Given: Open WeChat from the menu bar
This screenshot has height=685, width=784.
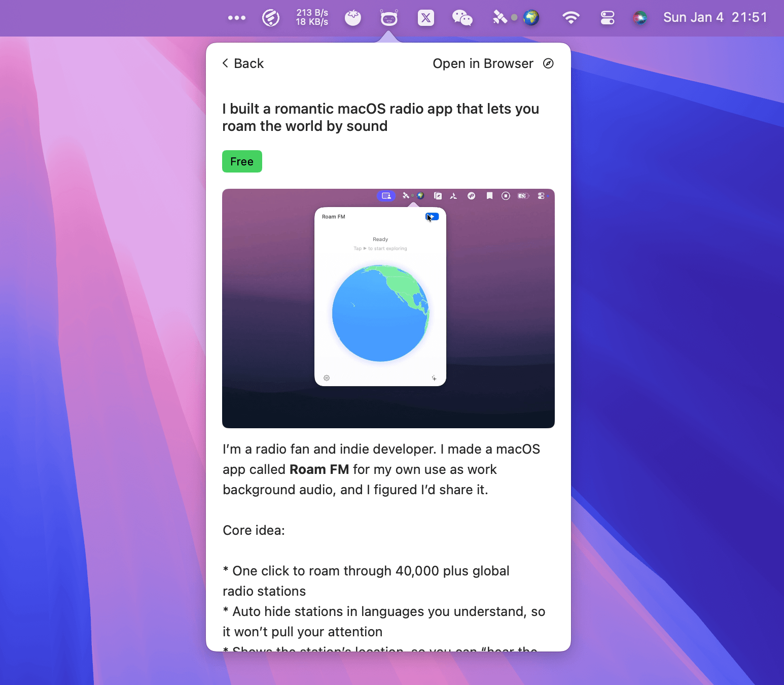Looking at the screenshot, I should [462, 18].
